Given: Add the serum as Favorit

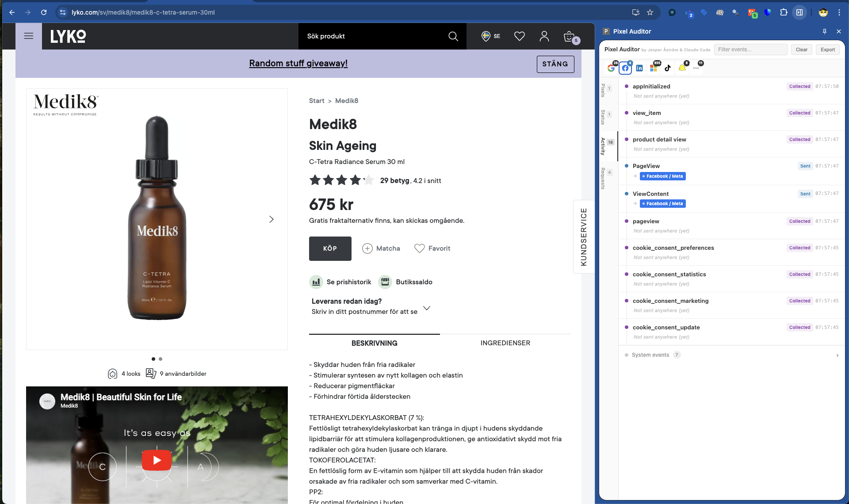Looking at the screenshot, I should click(x=432, y=248).
